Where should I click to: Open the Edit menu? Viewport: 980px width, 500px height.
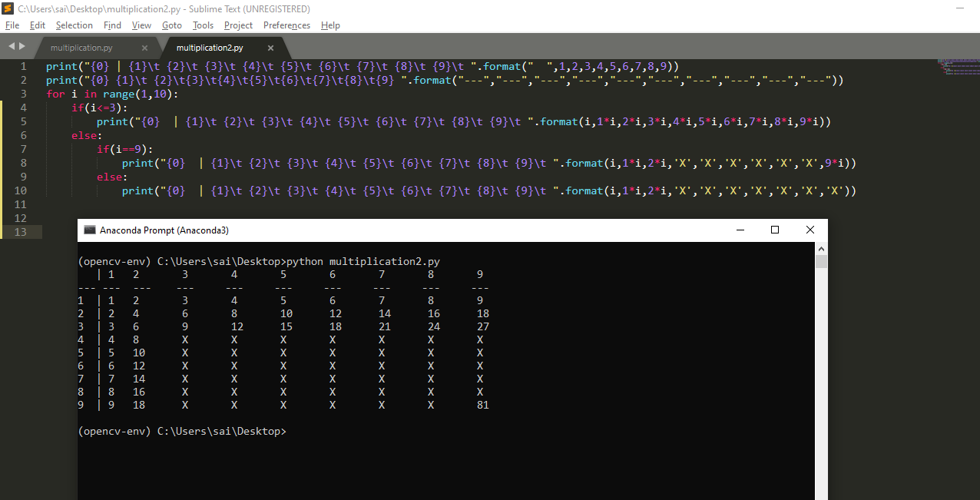38,25
